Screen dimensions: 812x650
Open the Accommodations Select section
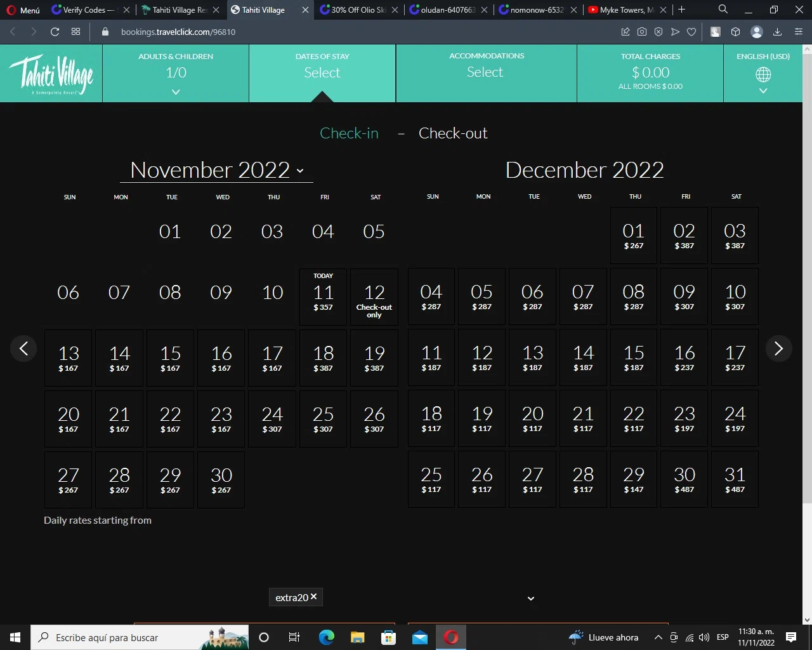(487, 74)
